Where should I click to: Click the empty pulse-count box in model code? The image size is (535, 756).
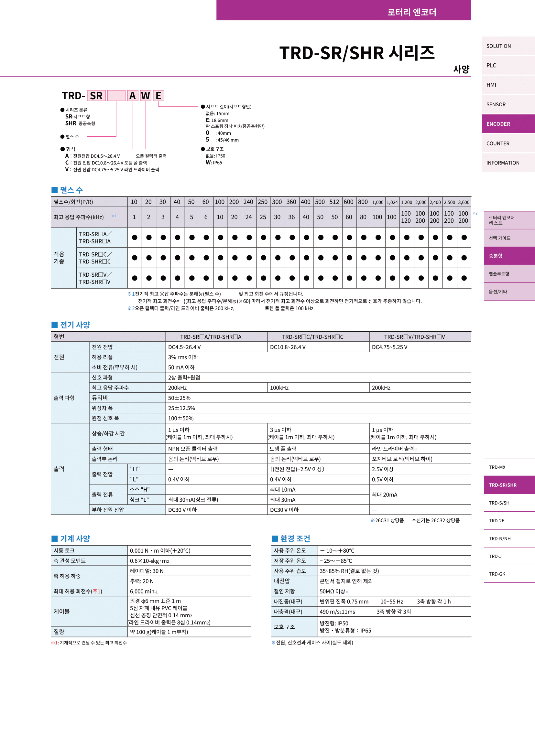116,95
